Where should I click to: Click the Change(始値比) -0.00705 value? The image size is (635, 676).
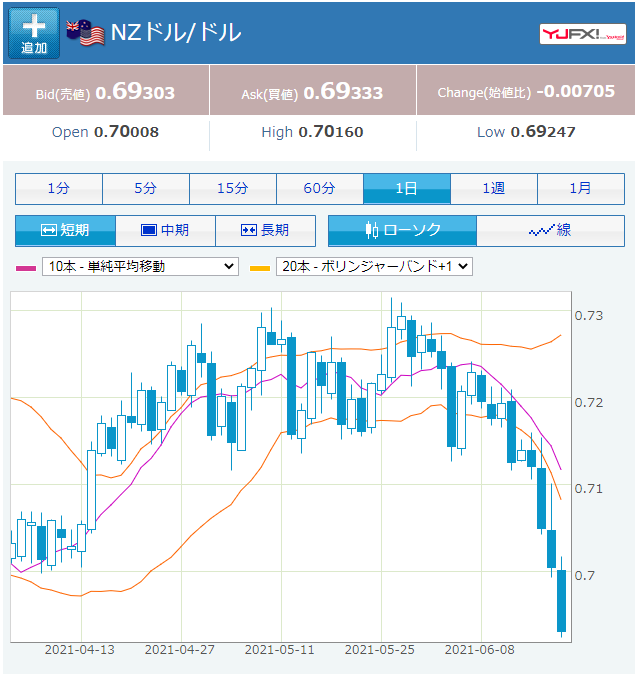(576, 91)
